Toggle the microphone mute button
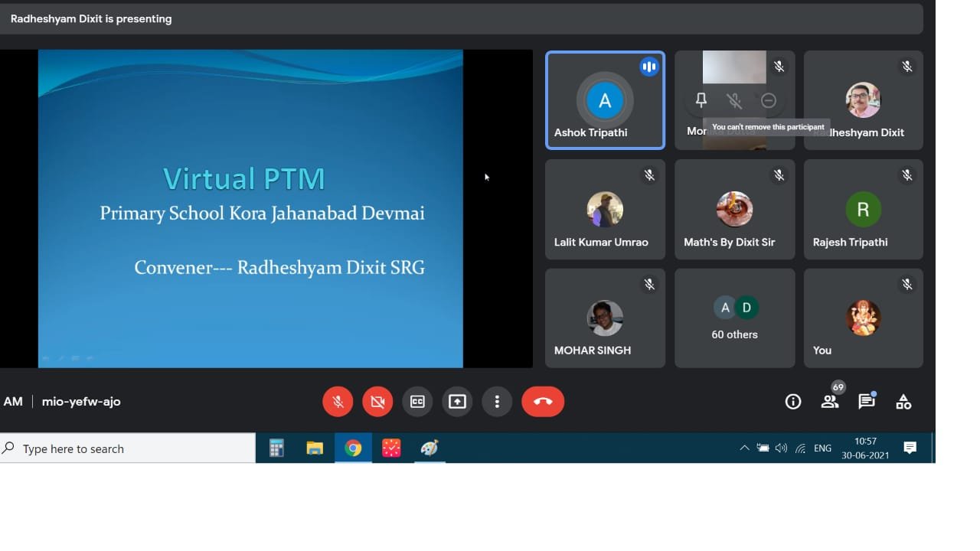 (338, 402)
